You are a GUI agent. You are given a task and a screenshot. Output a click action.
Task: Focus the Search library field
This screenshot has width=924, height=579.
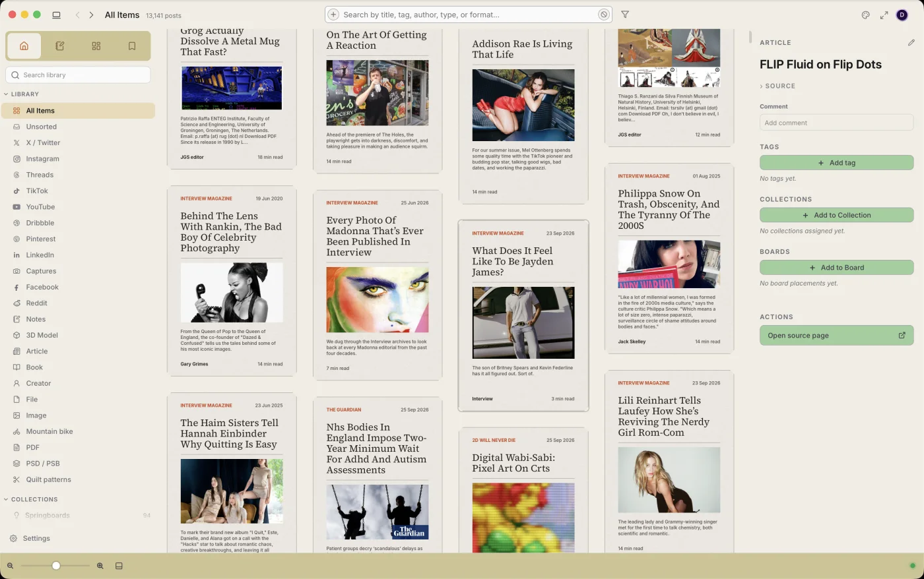click(x=78, y=75)
